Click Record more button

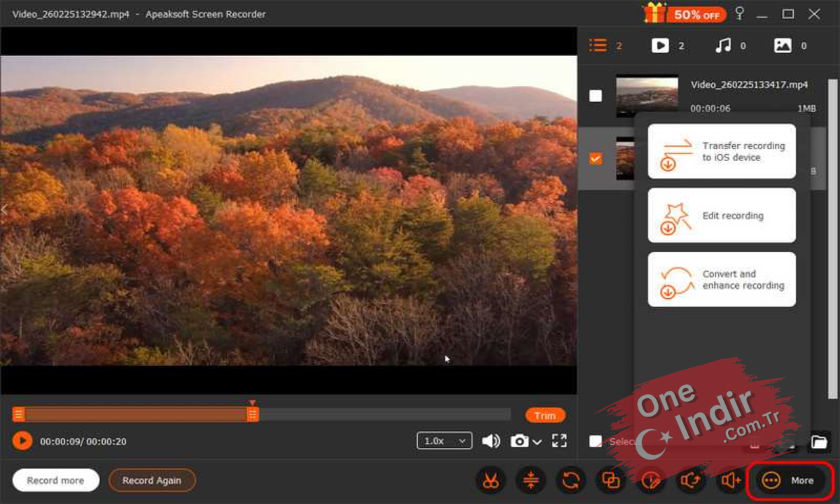55,480
